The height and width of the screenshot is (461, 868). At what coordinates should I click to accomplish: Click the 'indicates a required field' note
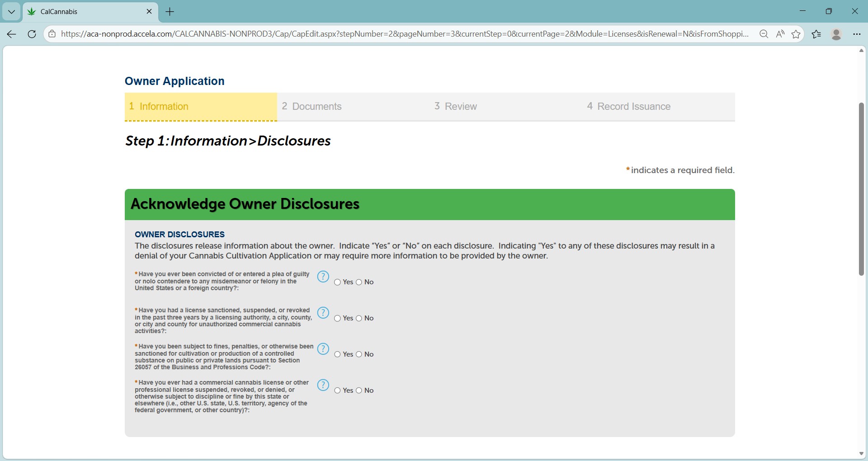[680, 170]
